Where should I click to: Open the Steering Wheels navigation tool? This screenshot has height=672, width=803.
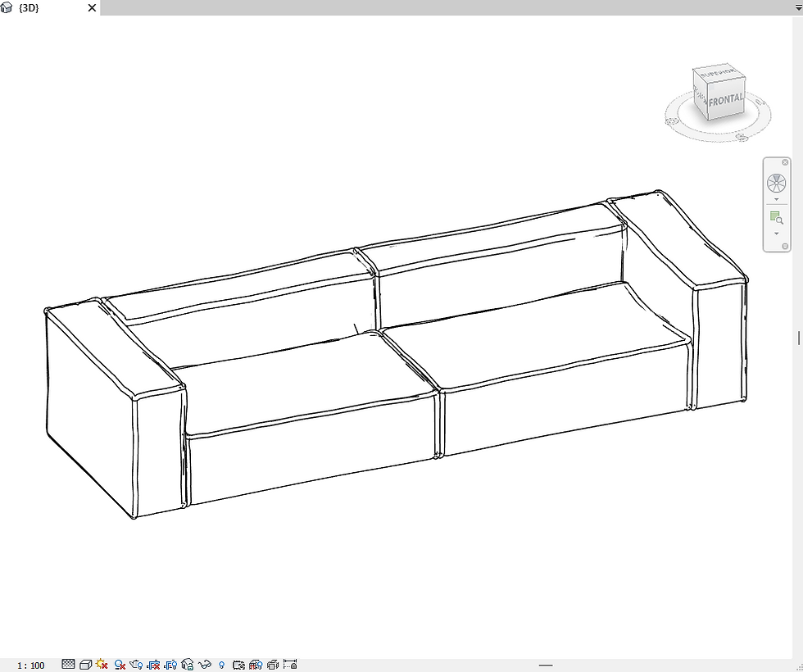coord(777,183)
